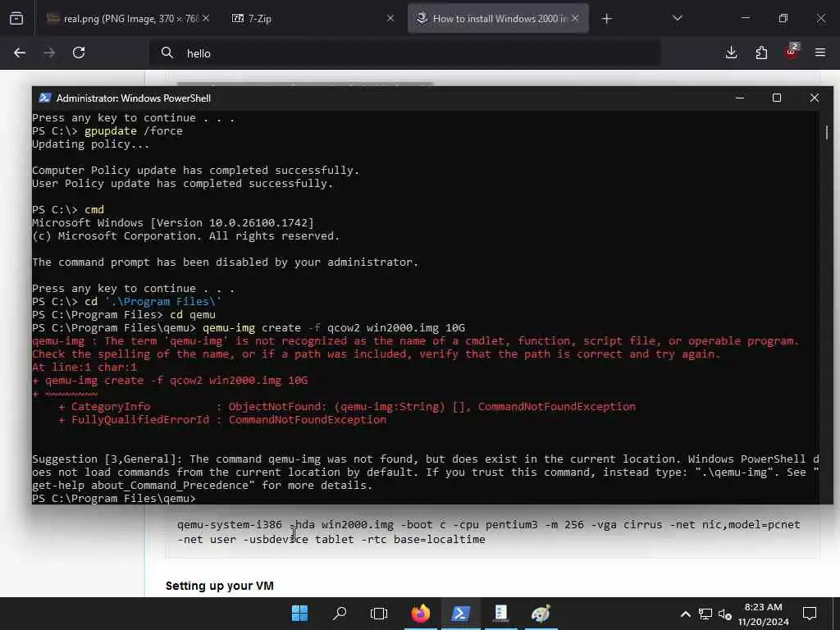
Task: Switch to PowerShell in the taskbar
Action: point(461,614)
